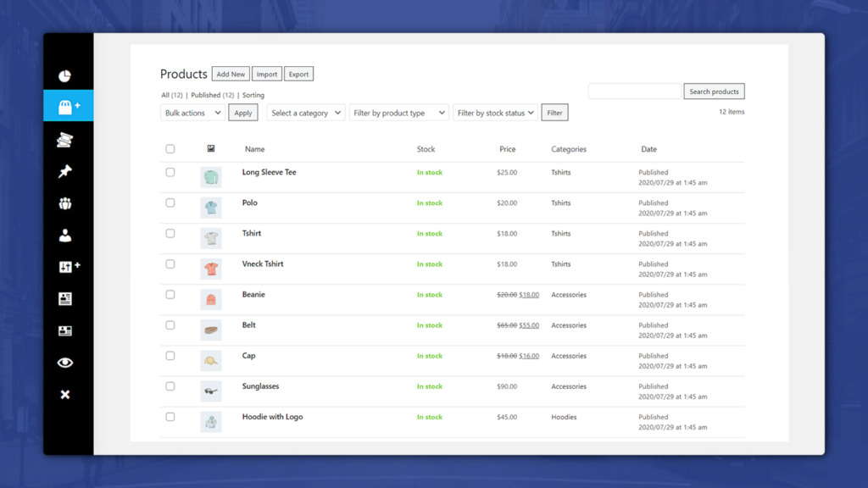The image size is (868, 488).
Task: Click the image column header icon
Action: click(211, 149)
